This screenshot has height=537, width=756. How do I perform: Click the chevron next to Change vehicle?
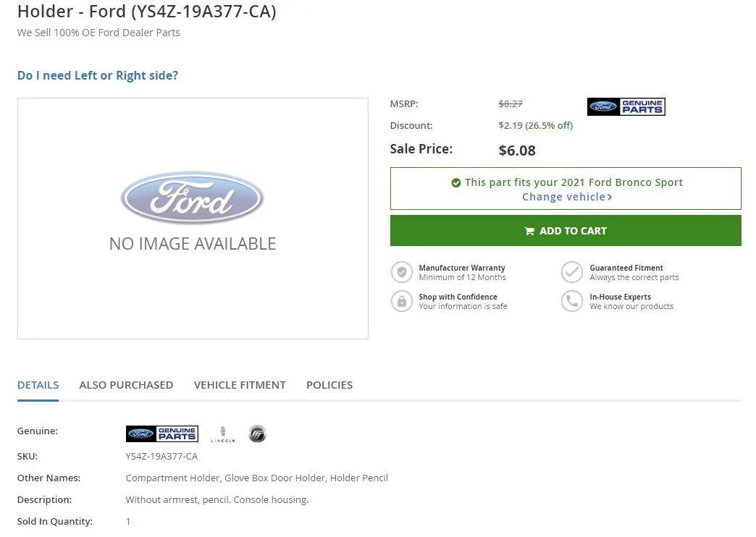click(610, 197)
